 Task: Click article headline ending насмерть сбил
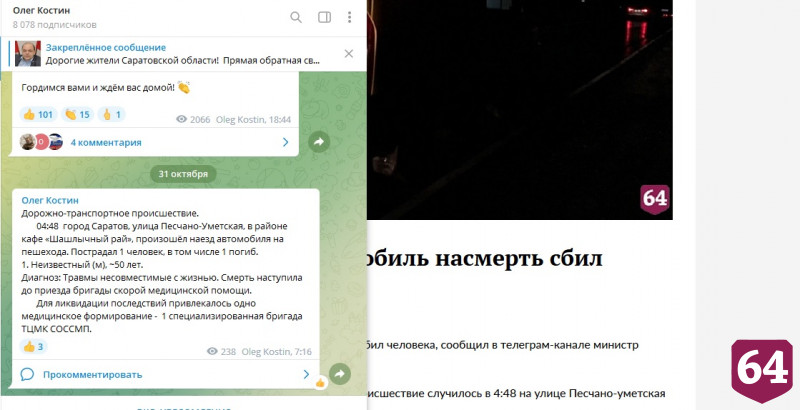(x=485, y=259)
